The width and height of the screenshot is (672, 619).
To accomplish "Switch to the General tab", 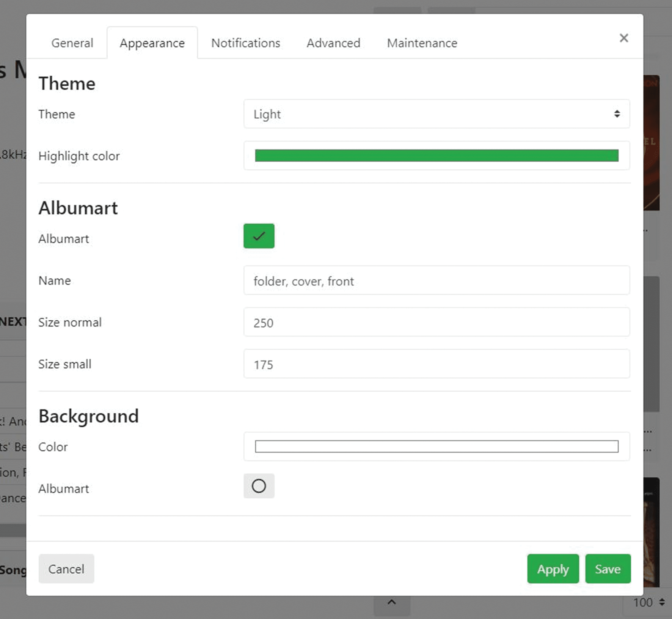I will [x=72, y=43].
